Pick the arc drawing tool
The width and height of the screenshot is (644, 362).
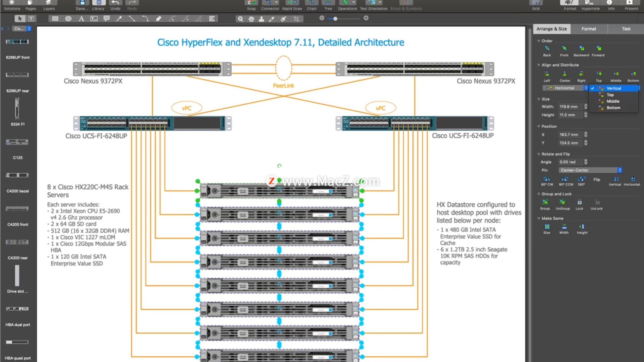click(145, 19)
